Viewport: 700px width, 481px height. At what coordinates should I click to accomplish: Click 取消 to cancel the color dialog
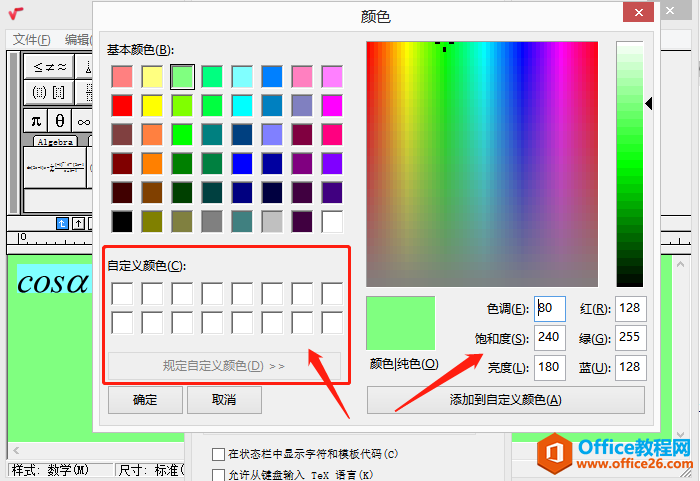click(224, 400)
